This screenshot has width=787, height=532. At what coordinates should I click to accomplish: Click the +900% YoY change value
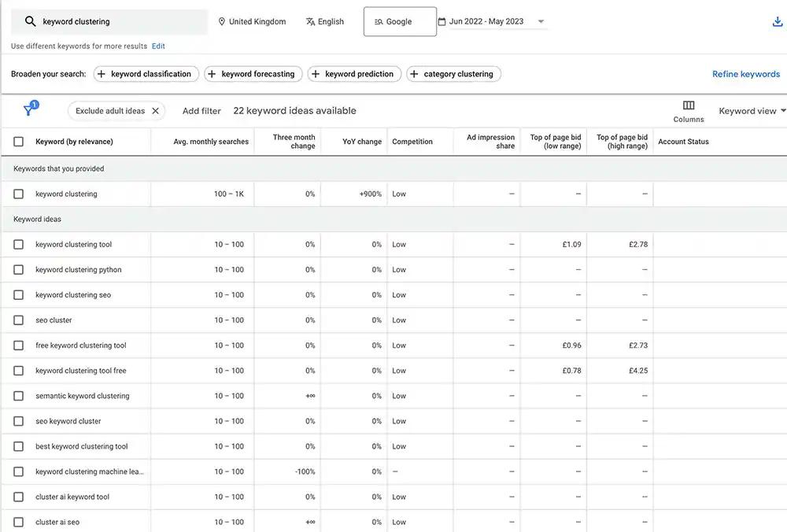coord(371,194)
